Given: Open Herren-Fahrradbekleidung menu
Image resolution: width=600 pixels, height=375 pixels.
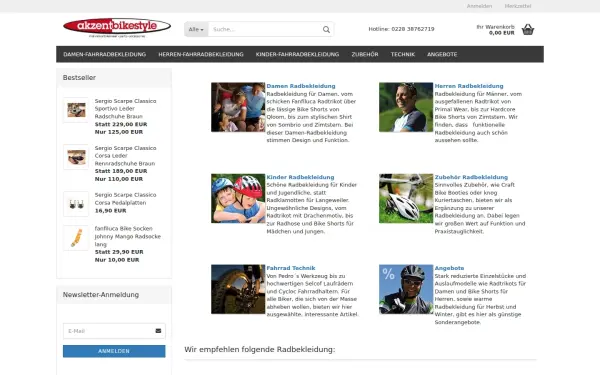Looking at the screenshot, I should tap(201, 54).
